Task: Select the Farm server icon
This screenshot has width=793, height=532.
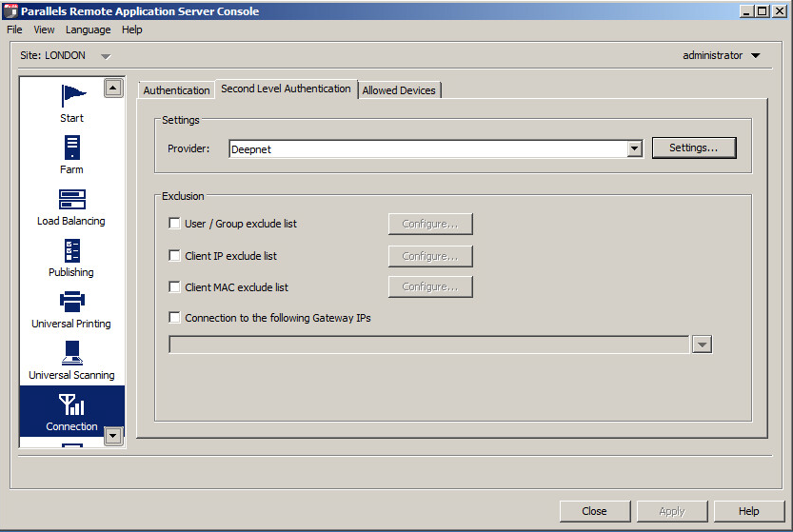Action: pos(71,148)
